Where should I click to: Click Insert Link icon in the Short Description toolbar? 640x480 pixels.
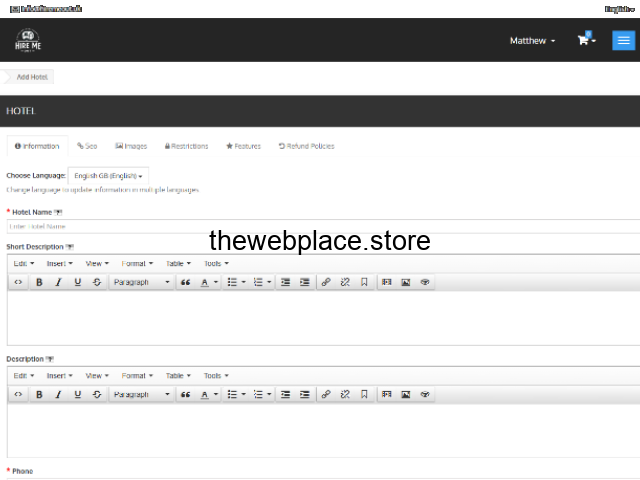pos(326,282)
